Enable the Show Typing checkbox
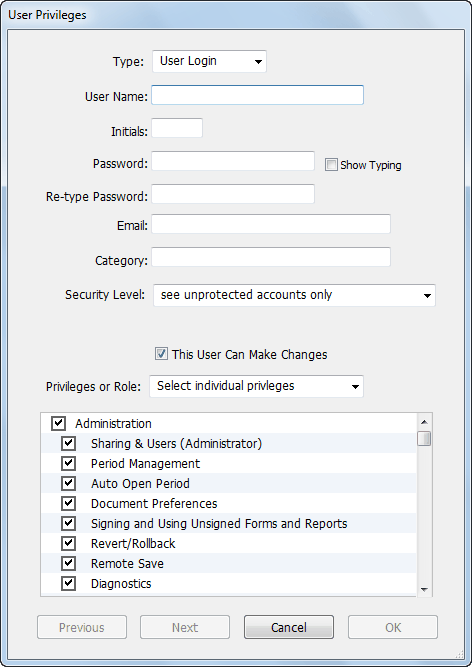 [331, 165]
